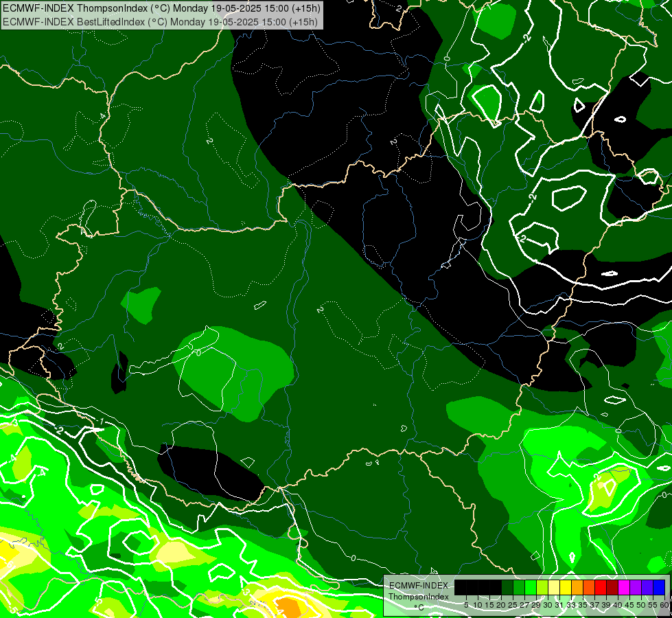
Task: Click the ECMWF-INDEX label in the legend
Action: [418, 586]
